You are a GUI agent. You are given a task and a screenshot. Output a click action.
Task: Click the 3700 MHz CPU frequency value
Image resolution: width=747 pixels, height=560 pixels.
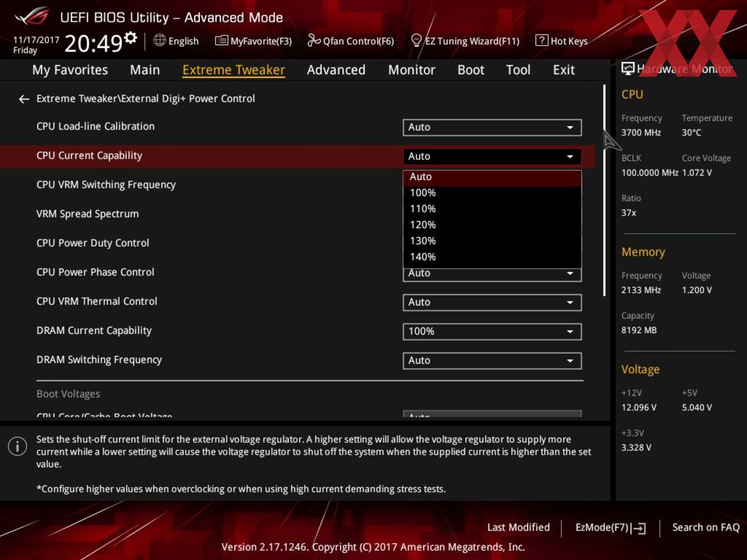[641, 132]
